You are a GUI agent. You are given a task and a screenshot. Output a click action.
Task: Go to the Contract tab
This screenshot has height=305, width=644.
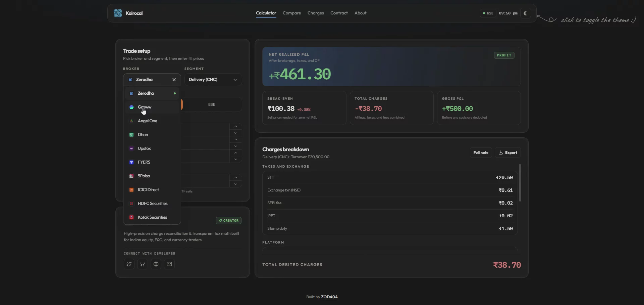click(x=339, y=13)
